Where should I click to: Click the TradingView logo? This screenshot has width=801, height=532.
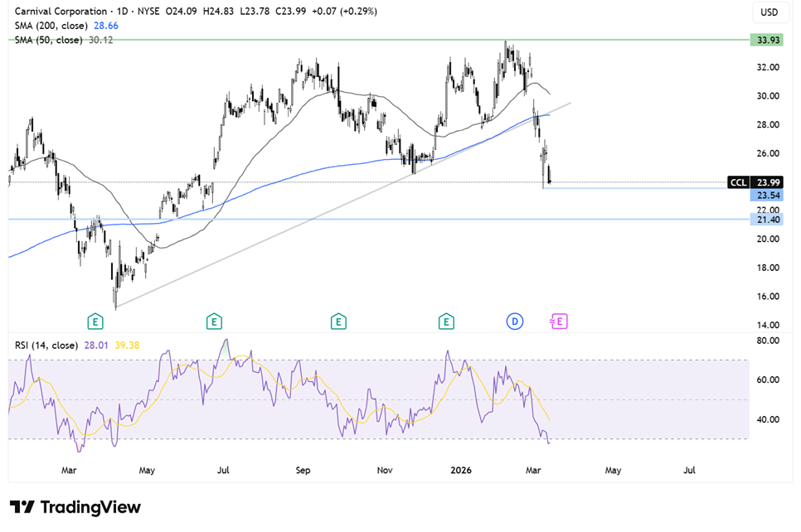[x=75, y=507]
